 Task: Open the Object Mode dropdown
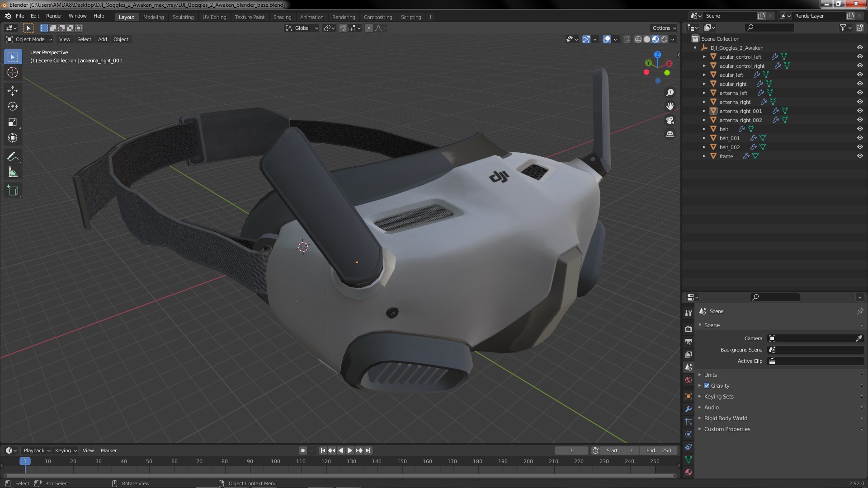tap(29, 39)
